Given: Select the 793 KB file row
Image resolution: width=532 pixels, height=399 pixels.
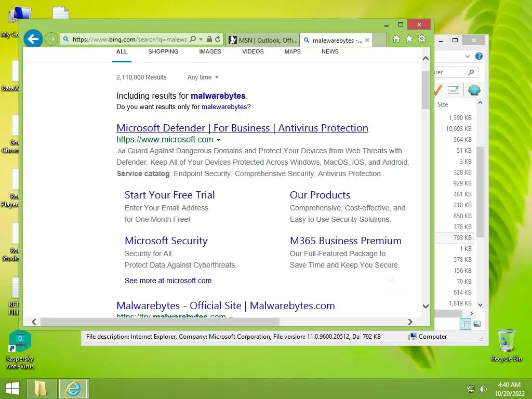Looking at the screenshot, I should (x=455, y=238).
